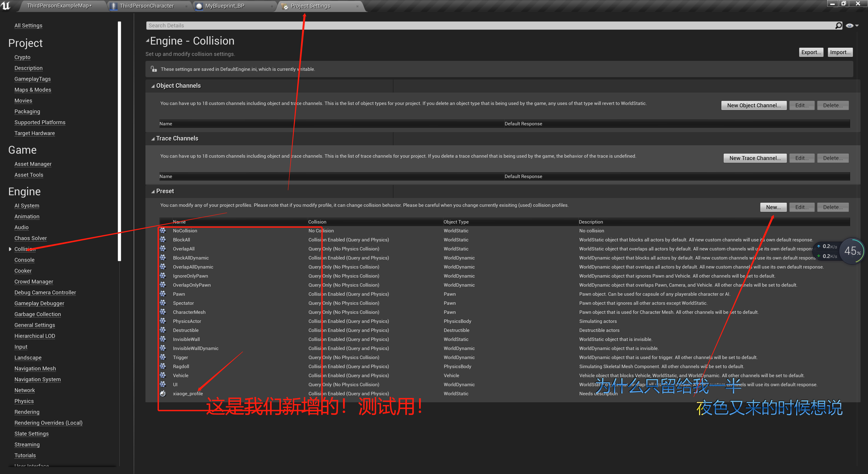Click the gear icon beside OverlapAll preset

pos(163,249)
